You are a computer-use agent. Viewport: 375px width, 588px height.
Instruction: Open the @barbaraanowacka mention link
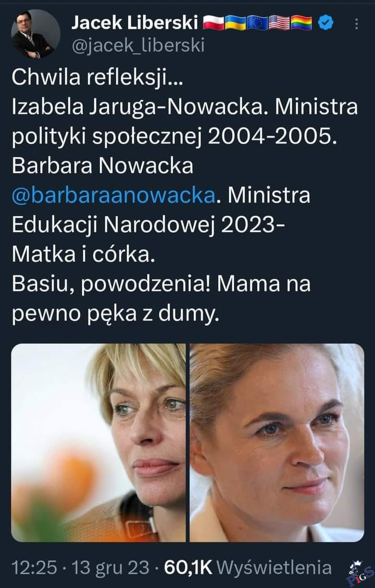(113, 195)
